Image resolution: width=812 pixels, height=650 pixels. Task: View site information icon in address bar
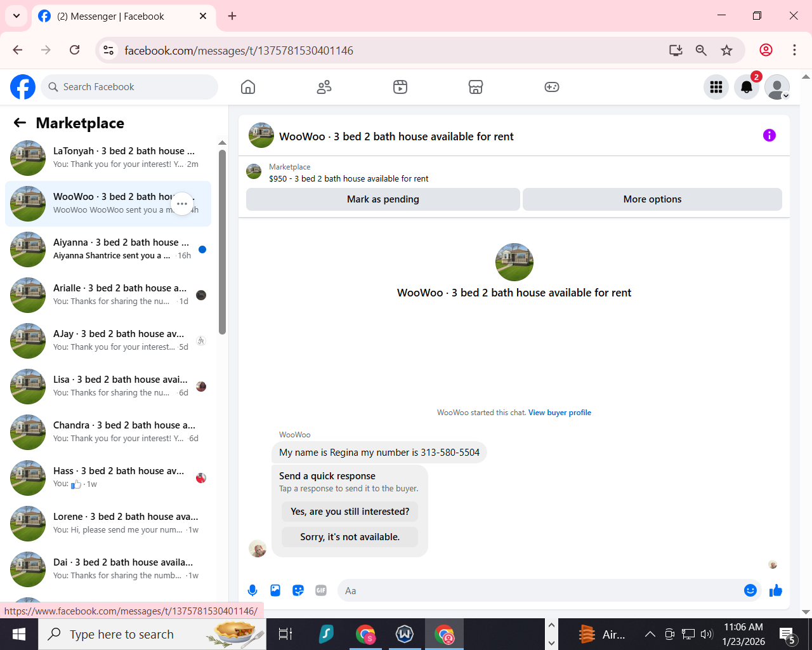(x=108, y=50)
